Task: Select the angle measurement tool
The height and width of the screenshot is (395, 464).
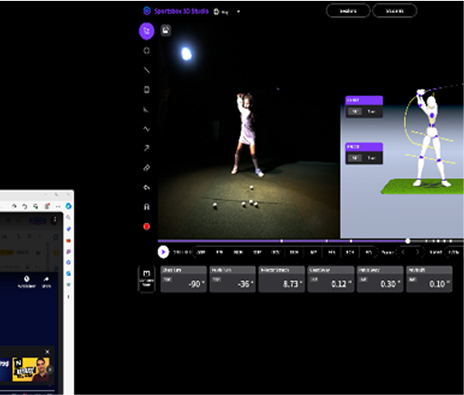Action: point(146,109)
